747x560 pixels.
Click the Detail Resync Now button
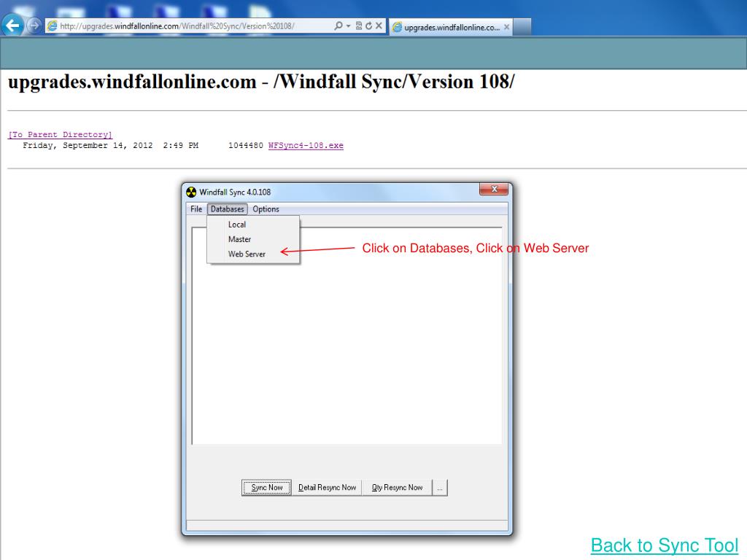[328, 488]
